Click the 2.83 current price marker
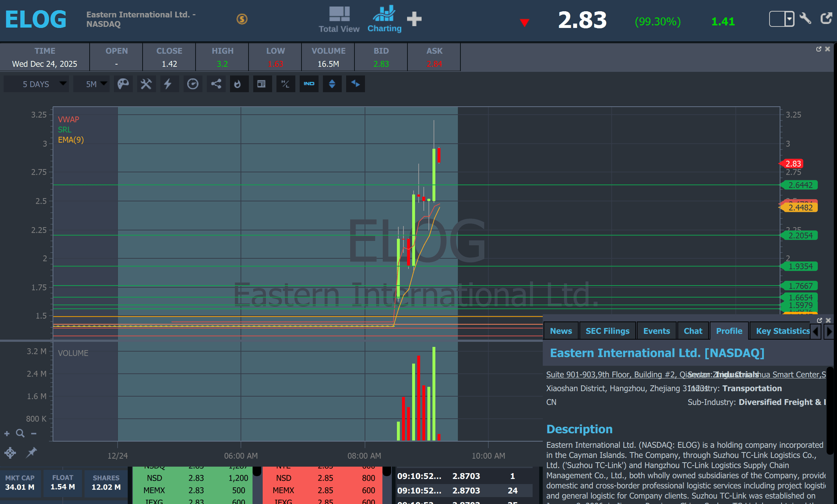The width and height of the screenshot is (837, 504). click(793, 164)
